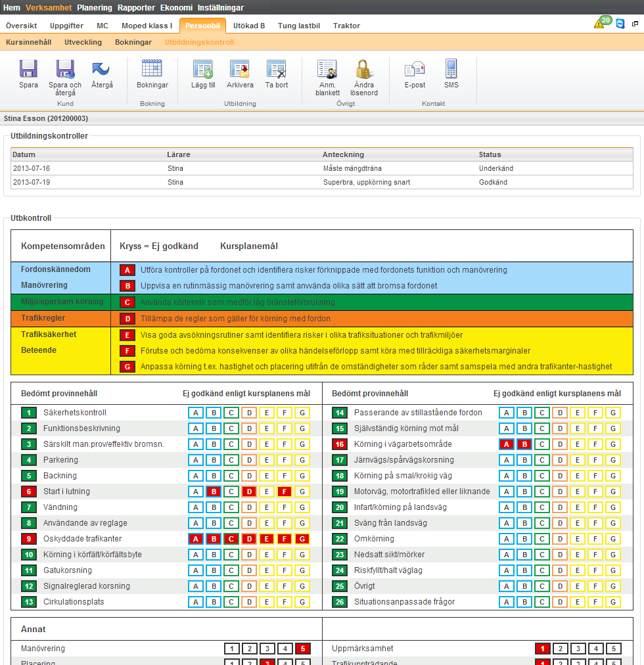Open the Rapporter menu

click(136, 8)
